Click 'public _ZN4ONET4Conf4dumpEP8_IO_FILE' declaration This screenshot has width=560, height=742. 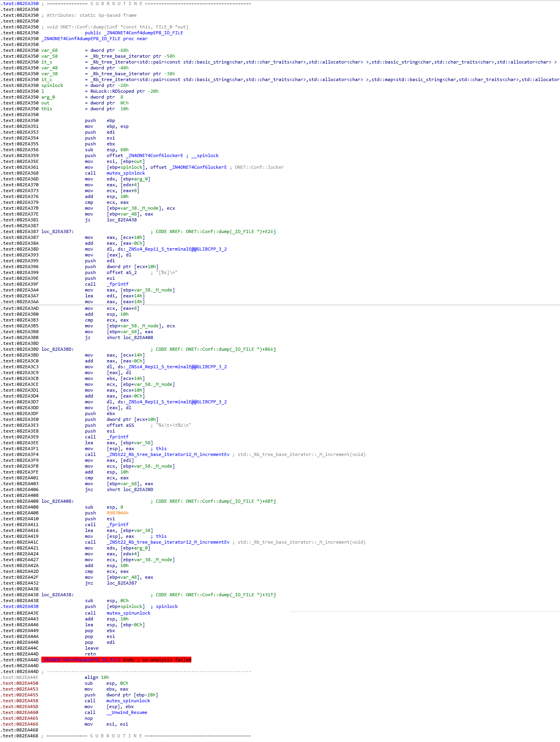pyautogui.click(x=134, y=33)
